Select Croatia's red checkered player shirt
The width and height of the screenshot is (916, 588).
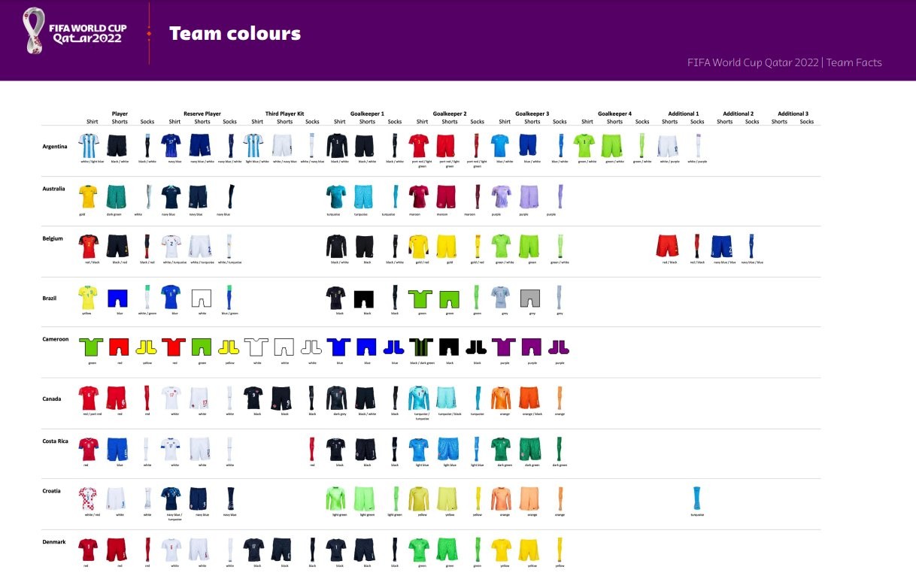coord(89,499)
